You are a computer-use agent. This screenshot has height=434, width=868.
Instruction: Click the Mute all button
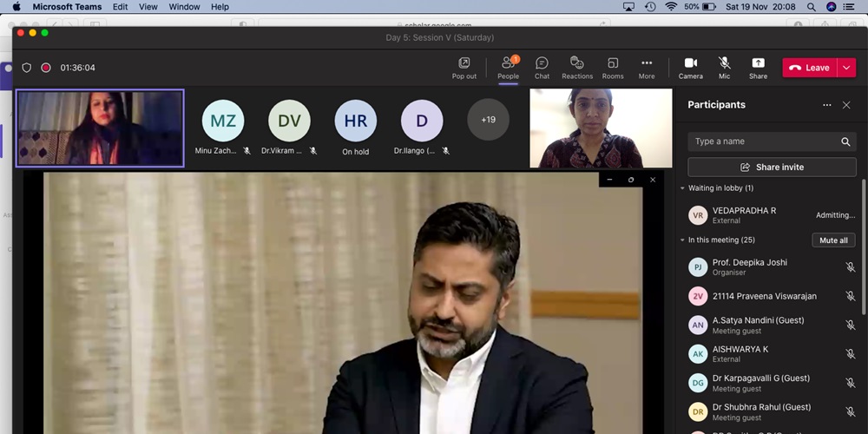click(833, 240)
